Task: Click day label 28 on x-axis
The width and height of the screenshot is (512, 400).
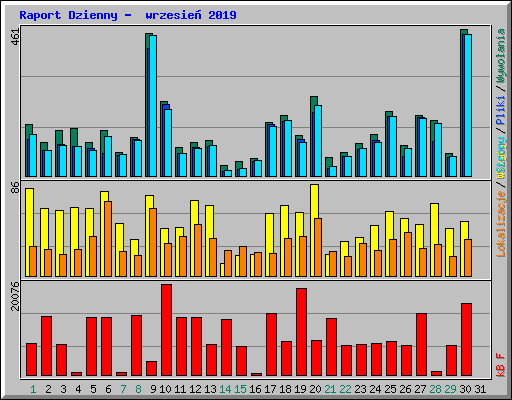Action: pyautogui.click(x=435, y=389)
